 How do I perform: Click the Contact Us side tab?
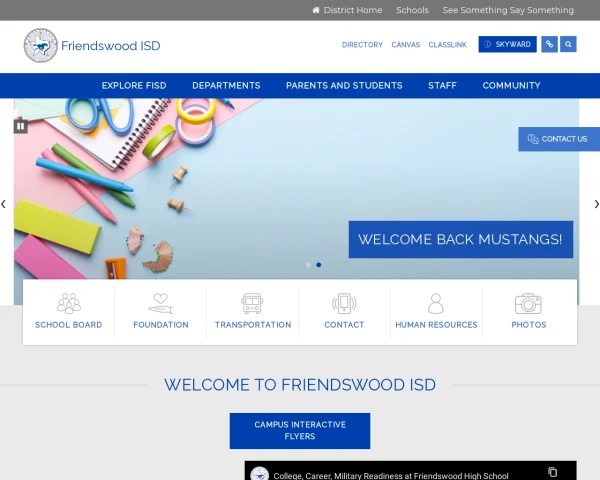(559, 139)
